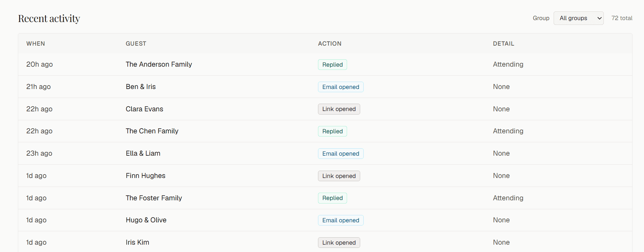The width and height of the screenshot is (644, 252).
Task: Click 1d ago timestamp for Hugo & Olive
Action: tap(36, 220)
